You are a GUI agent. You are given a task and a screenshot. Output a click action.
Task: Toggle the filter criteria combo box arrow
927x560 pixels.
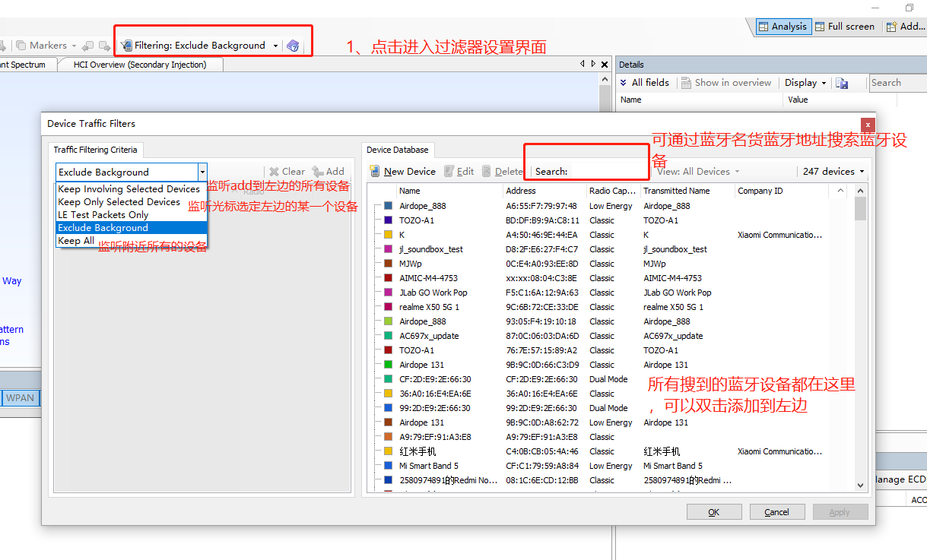(202, 172)
